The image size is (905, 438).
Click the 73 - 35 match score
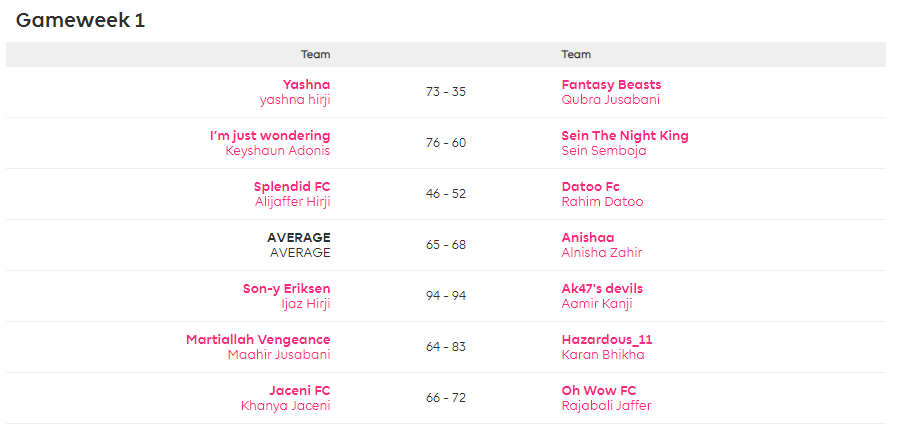tap(446, 92)
